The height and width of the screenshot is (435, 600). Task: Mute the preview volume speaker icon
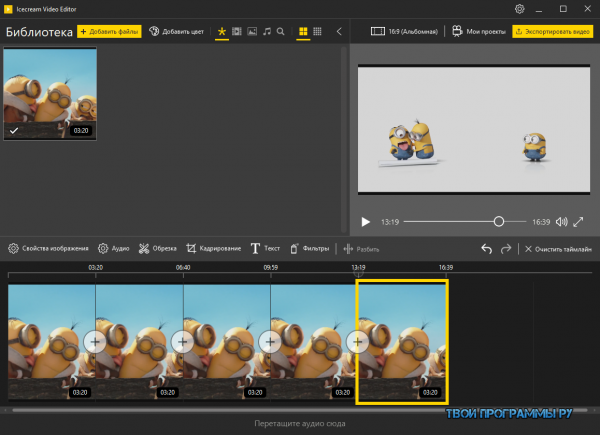[x=561, y=222]
